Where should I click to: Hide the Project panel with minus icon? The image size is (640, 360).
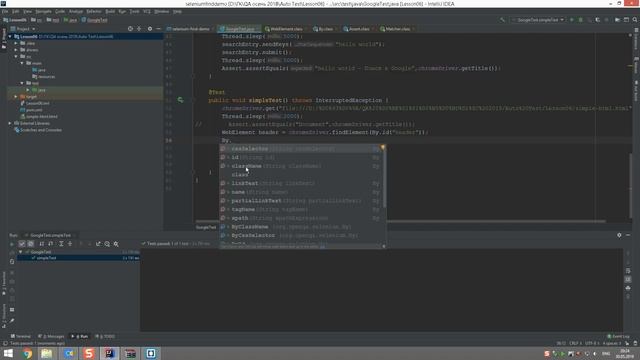[x=158, y=29]
